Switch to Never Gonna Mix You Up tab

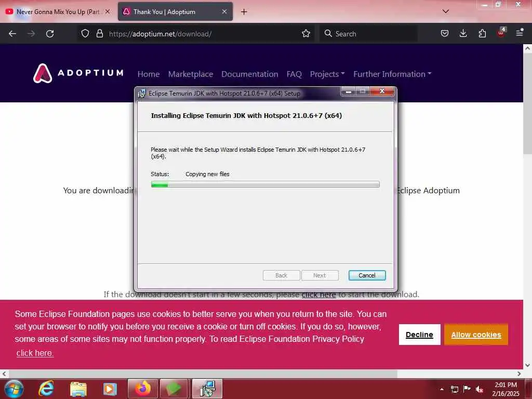tap(58, 11)
